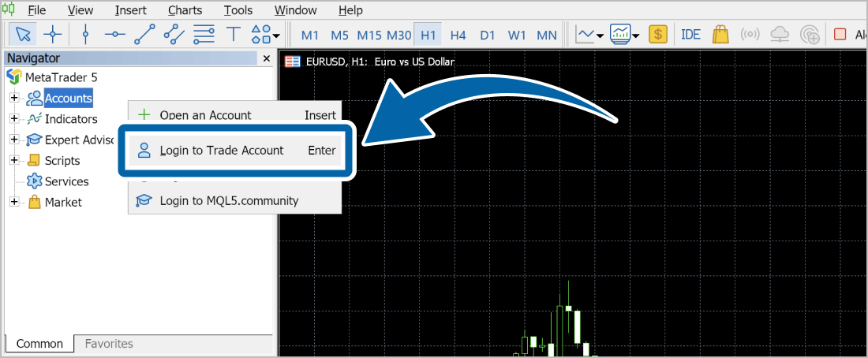868x358 pixels.
Task: Choose Login to MQL5.community
Action: pos(235,200)
